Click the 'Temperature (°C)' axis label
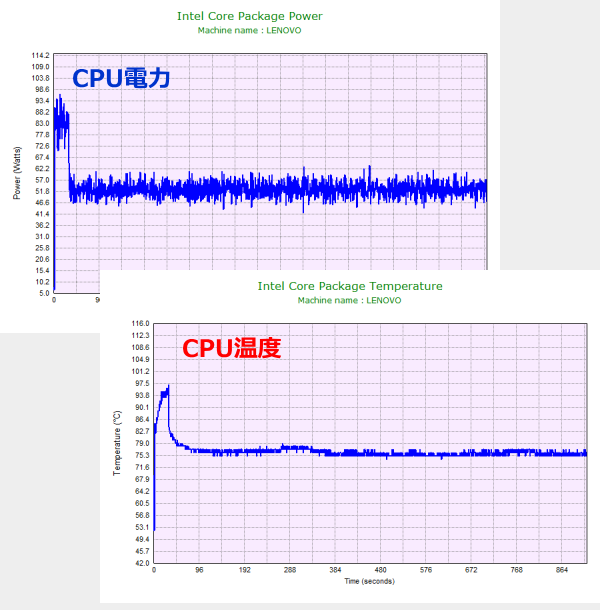Viewport: 600px width, 610px height. tap(117, 443)
